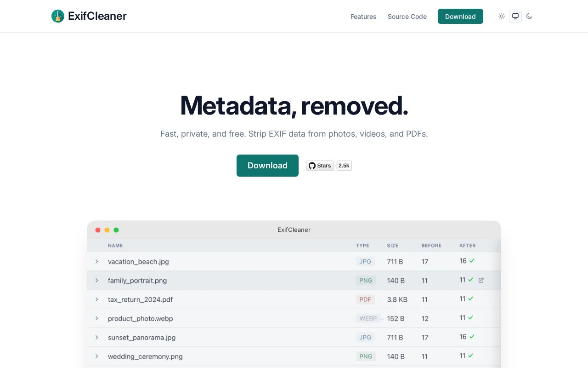Click the green check for wedding_ceremony.png
588x368 pixels.
470,356
